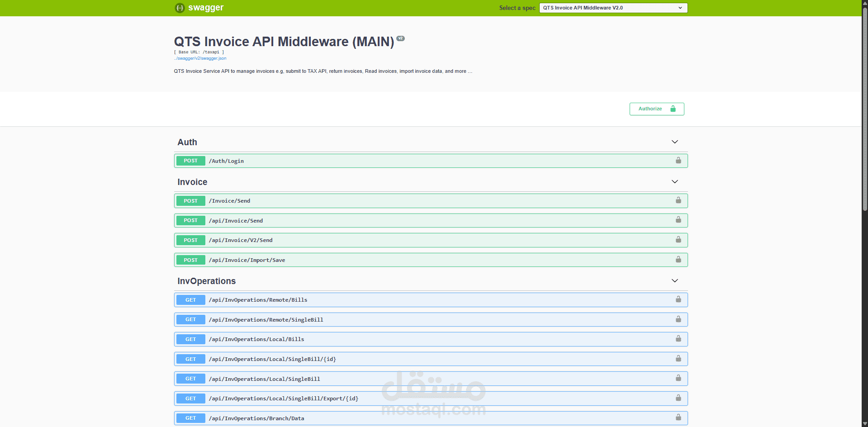The width and height of the screenshot is (868, 427).
Task: Click the 'Select a spec' label
Action: coord(517,8)
